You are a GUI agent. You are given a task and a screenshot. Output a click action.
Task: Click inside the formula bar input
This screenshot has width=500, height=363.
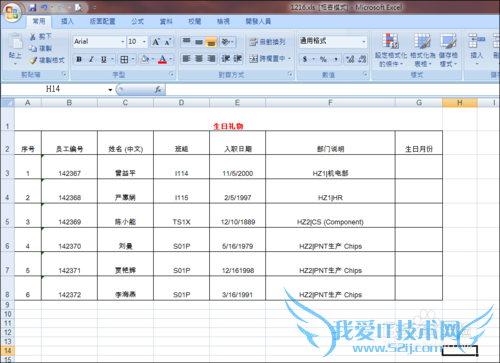tap(332, 89)
